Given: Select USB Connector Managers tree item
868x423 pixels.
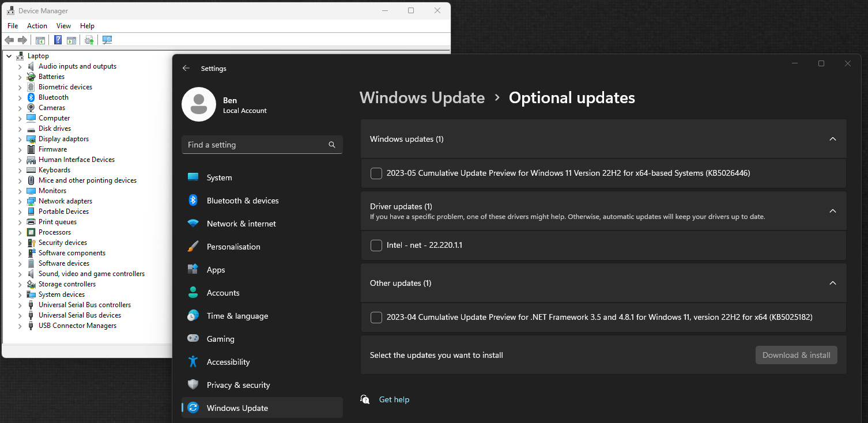Looking at the screenshot, I should [x=77, y=326].
